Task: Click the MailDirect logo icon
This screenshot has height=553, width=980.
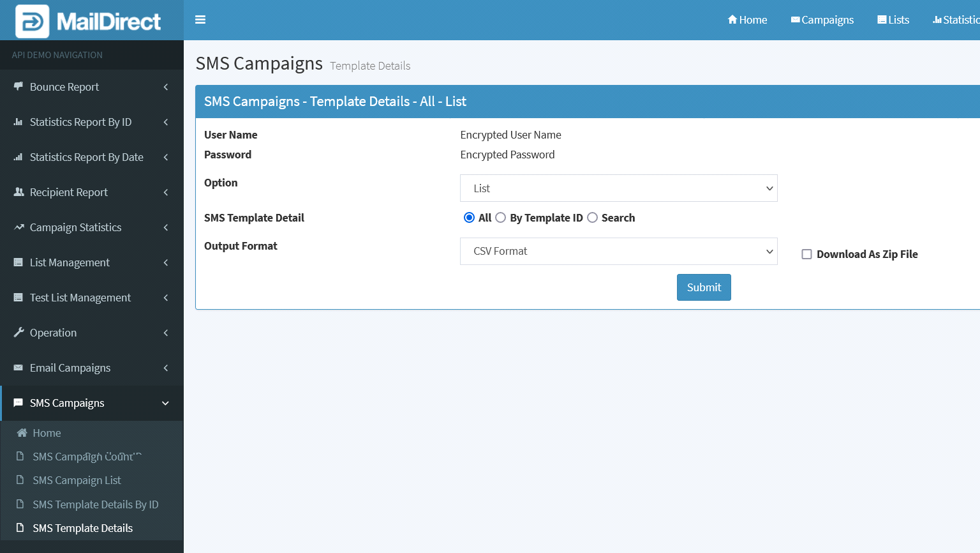Action: pos(32,21)
